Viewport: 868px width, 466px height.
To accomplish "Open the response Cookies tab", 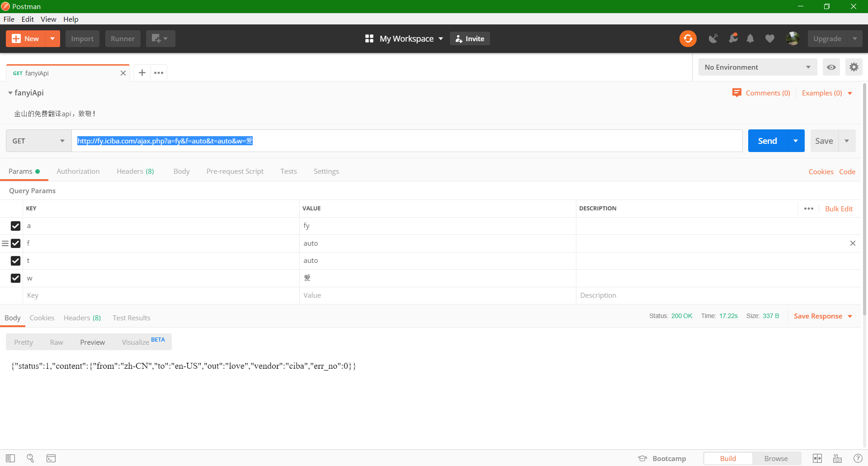I will [x=42, y=318].
